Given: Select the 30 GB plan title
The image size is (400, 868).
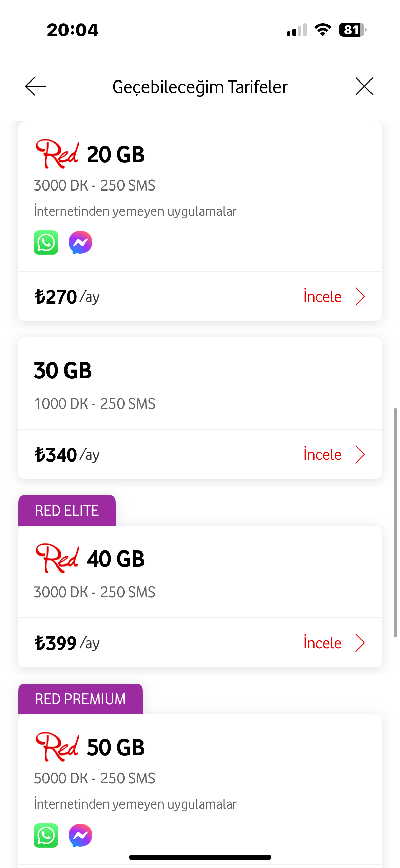Looking at the screenshot, I should click(x=63, y=370).
